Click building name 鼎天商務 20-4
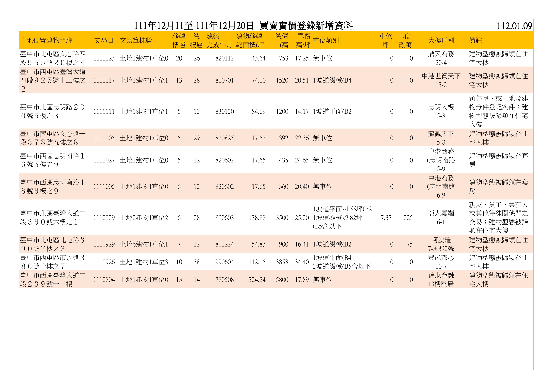Image resolution: width=555 pixels, height=392 pixels. click(x=441, y=58)
